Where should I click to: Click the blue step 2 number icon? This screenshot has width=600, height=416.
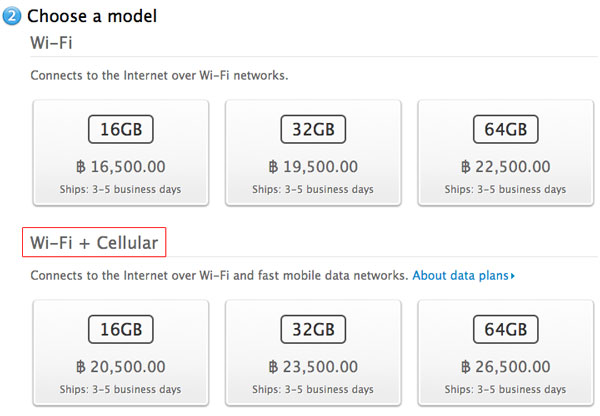tap(12, 16)
